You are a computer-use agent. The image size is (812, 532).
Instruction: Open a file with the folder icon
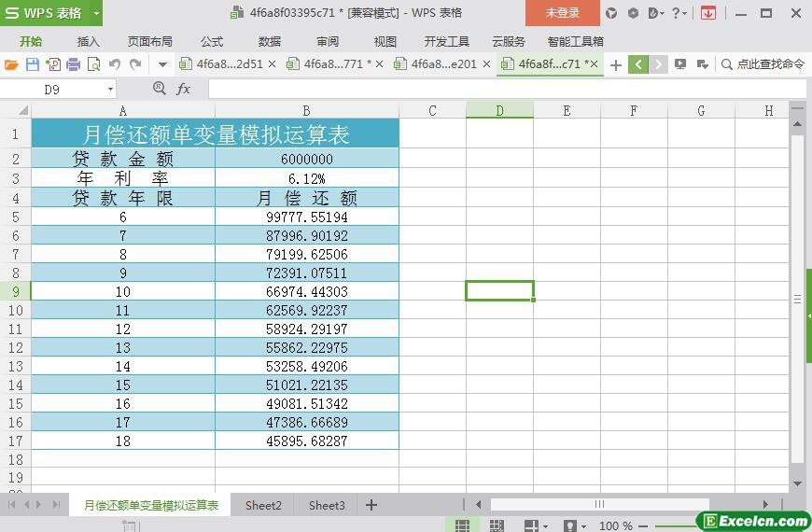point(11,64)
